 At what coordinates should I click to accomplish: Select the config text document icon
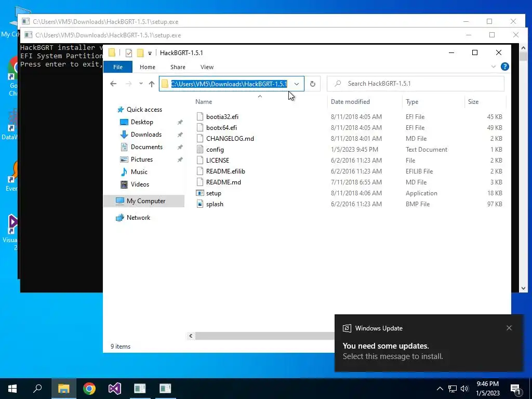(x=200, y=149)
